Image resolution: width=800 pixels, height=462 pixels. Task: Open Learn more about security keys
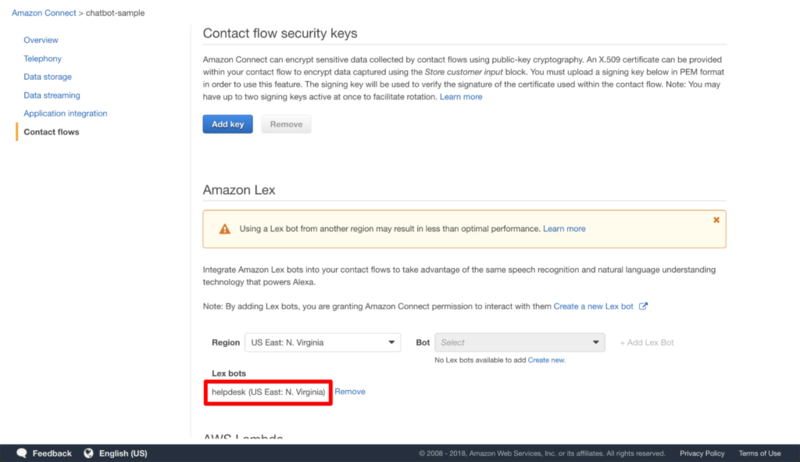(460, 97)
